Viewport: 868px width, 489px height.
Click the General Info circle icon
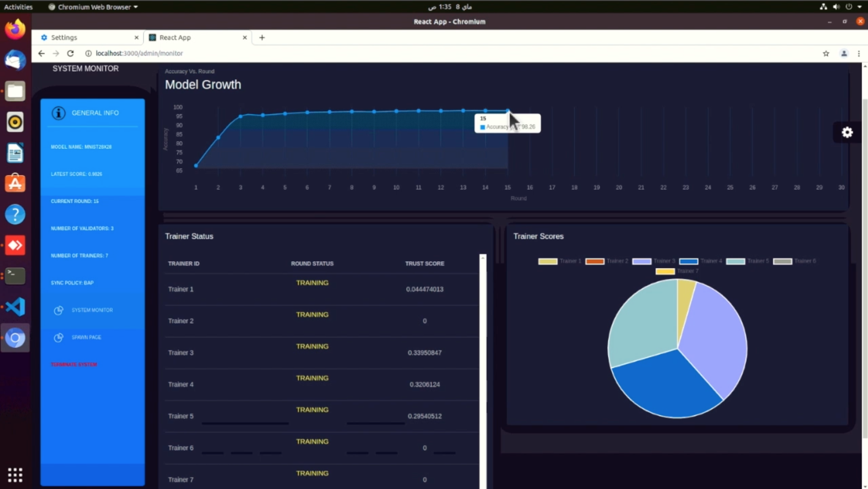(x=58, y=113)
